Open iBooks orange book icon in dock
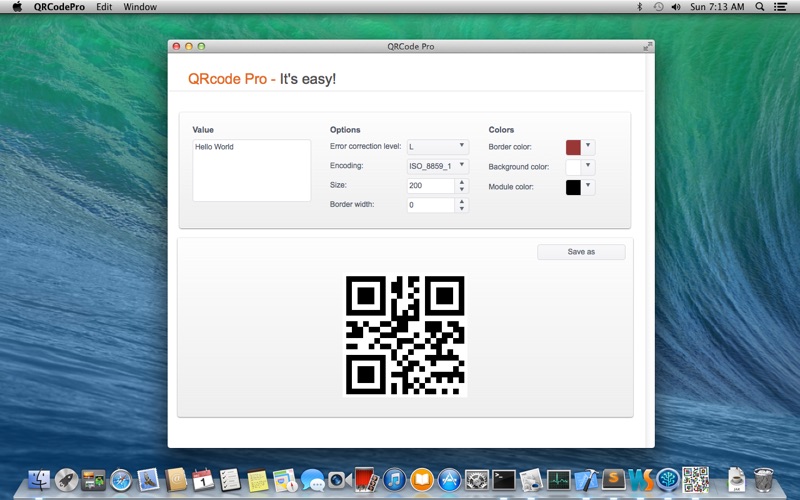 click(422, 480)
